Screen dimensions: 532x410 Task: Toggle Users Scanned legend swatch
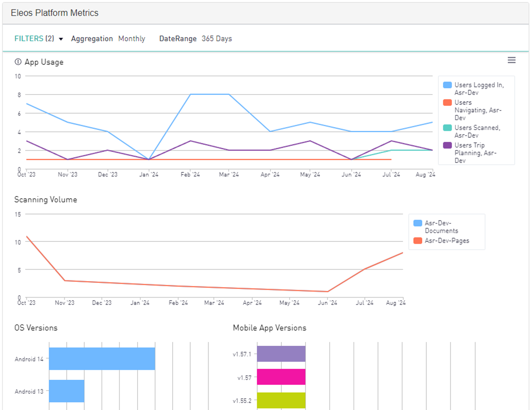coord(447,128)
